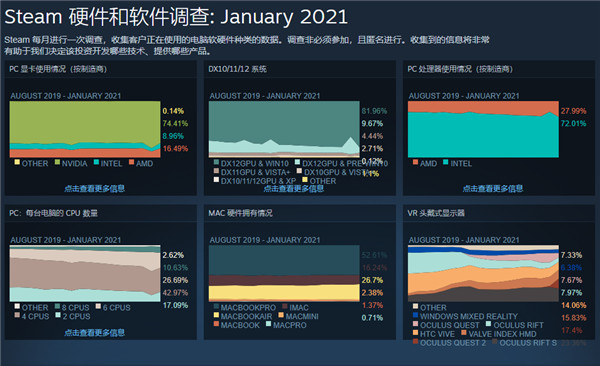Screen dimensions: 600x366
Task: Open the more info link under PC 处理器使用情况
Action: [x=492, y=188]
